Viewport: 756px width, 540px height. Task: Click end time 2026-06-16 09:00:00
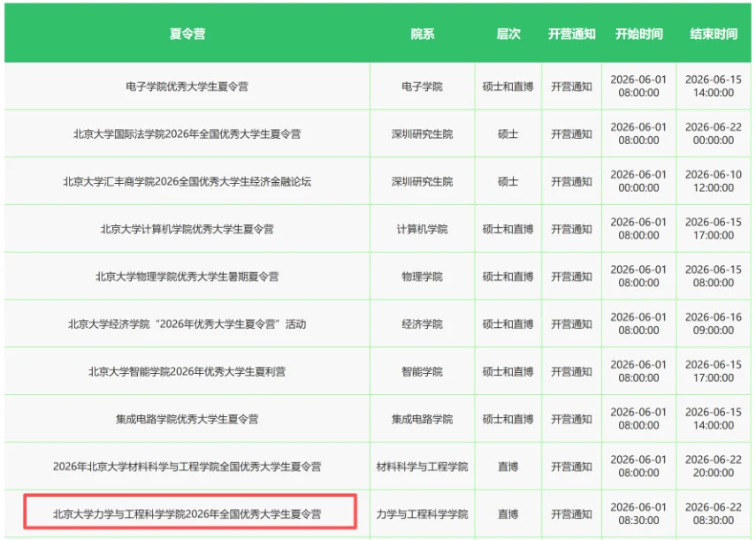(x=714, y=323)
